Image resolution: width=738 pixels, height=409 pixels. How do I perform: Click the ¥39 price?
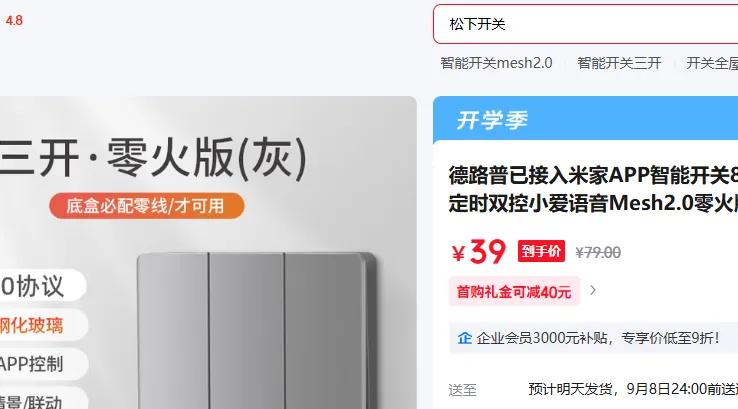click(x=479, y=252)
